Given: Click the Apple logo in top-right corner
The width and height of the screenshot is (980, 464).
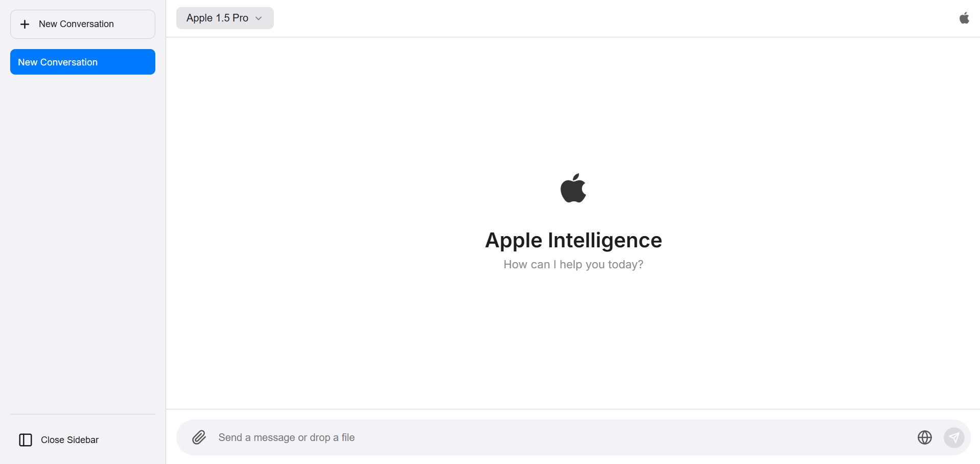Looking at the screenshot, I should [964, 18].
